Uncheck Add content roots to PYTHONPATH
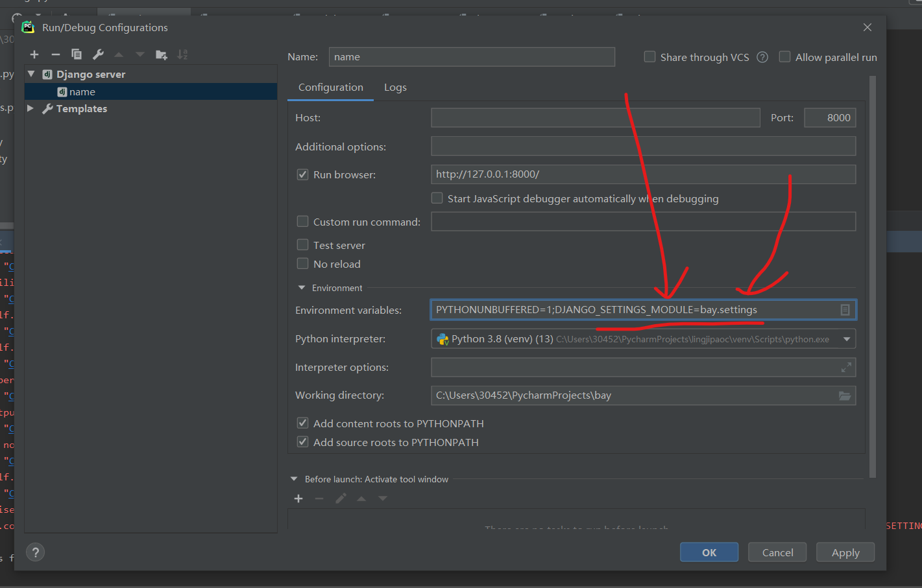Image resolution: width=922 pixels, height=588 pixels. [302, 423]
